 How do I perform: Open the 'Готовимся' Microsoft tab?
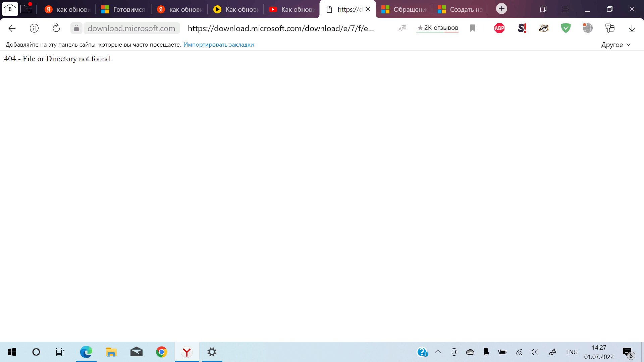(x=123, y=9)
